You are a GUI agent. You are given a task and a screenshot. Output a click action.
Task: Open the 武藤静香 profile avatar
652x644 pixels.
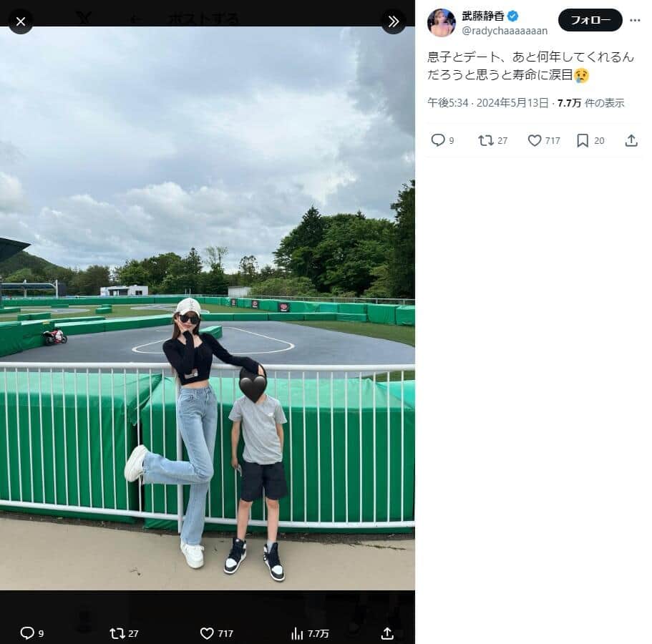[x=441, y=23]
